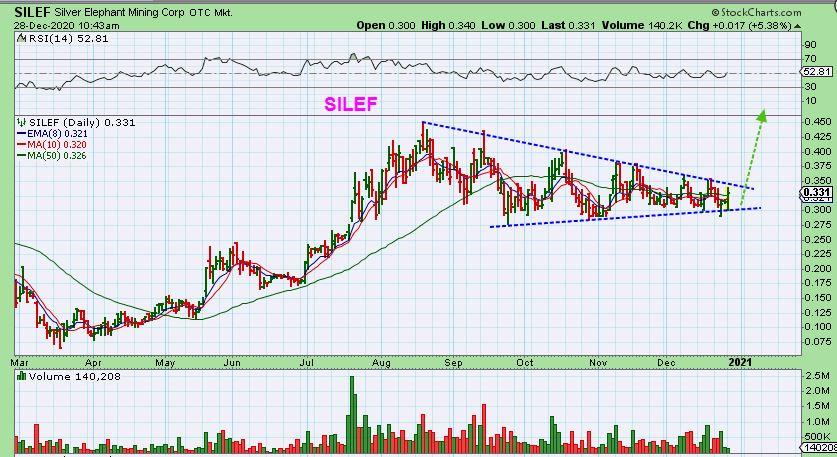This screenshot has height=457, width=837.
Task: Click the 0.200 price axis label
Action: (x=818, y=269)
